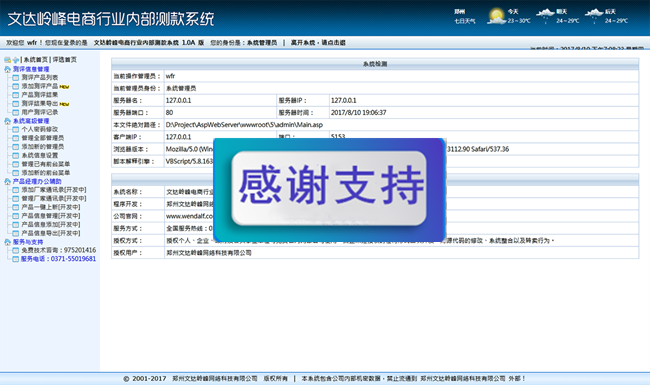
Task: Click the arrow icon just left of 系统首页
Action: click(x=16, y=60)
